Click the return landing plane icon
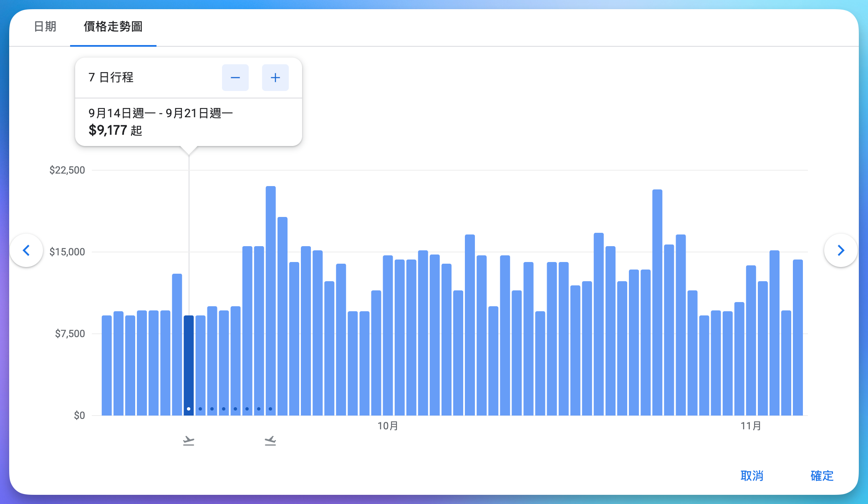 pos(270,441)
